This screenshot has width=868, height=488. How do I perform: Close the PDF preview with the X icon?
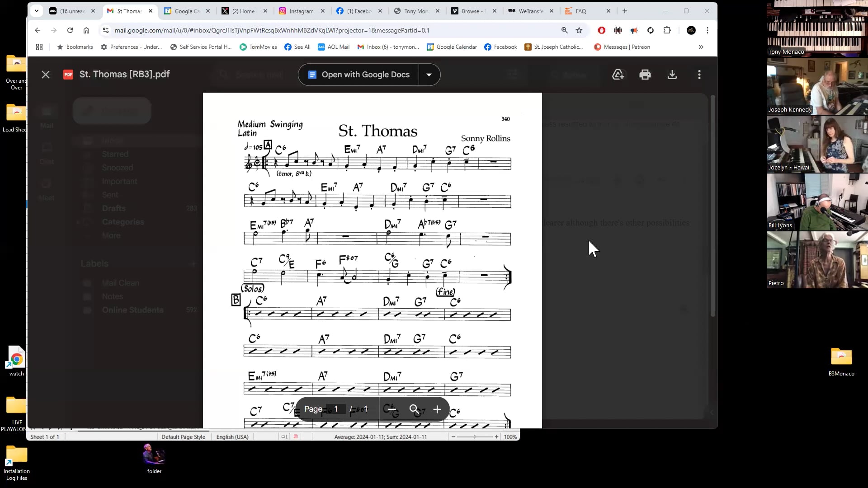click(x=45, y=75)
